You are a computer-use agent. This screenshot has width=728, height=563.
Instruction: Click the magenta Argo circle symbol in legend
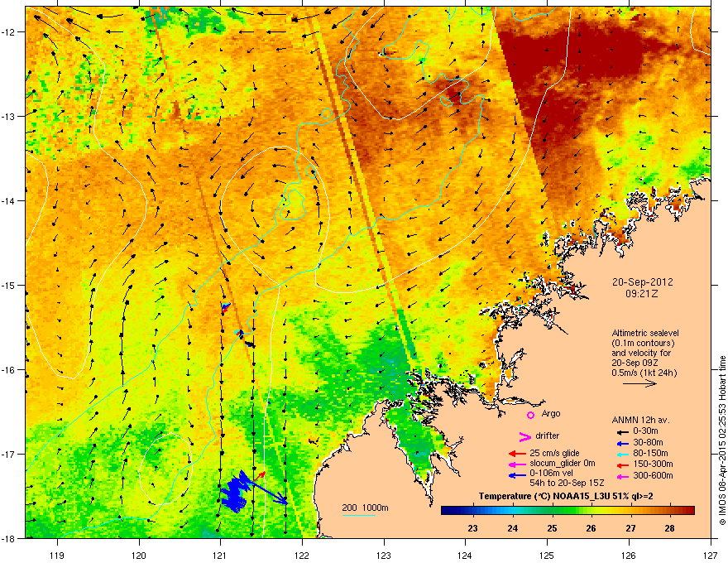(530, 415)
